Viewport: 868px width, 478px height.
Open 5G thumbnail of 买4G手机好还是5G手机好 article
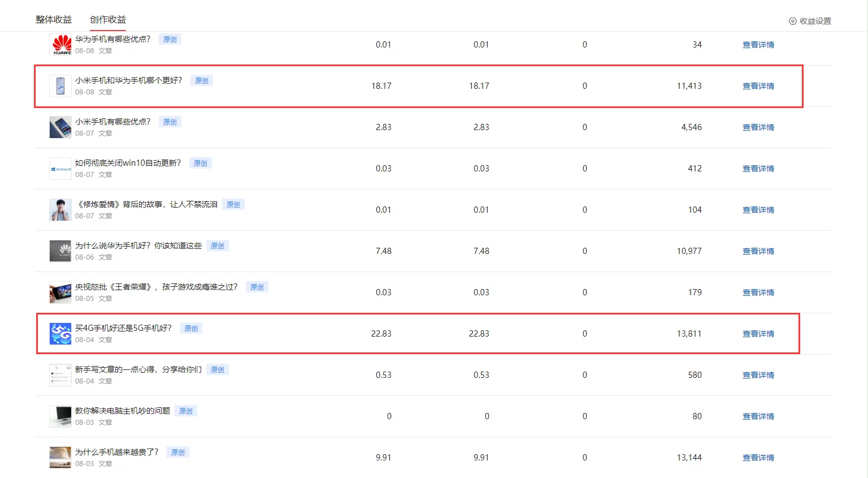(x=60, y=334)
